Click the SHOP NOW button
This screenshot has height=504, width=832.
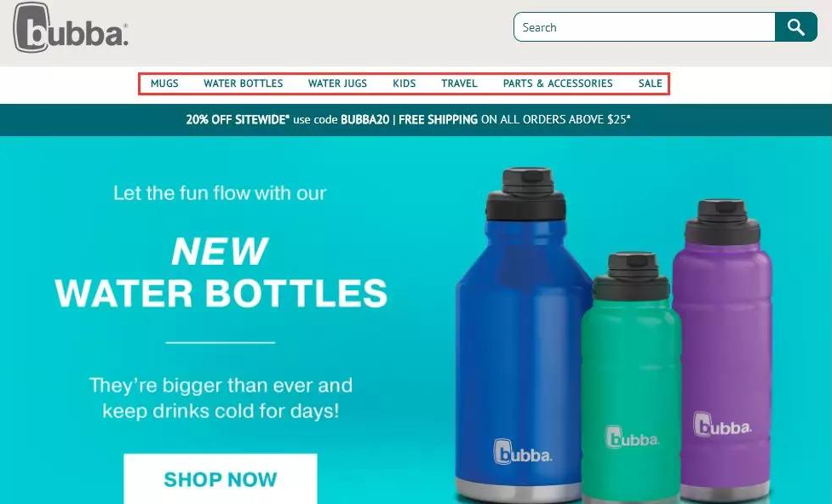tap(221, 478)
